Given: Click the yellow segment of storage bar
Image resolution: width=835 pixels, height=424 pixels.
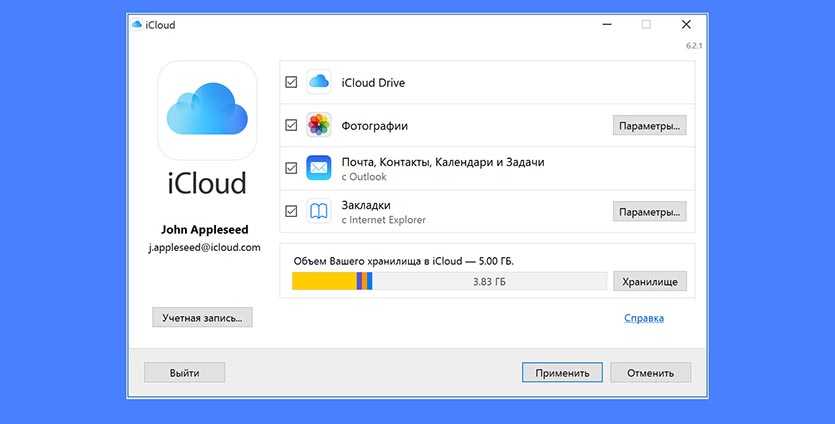Looking at the screenshot, I should coord(323,282).
